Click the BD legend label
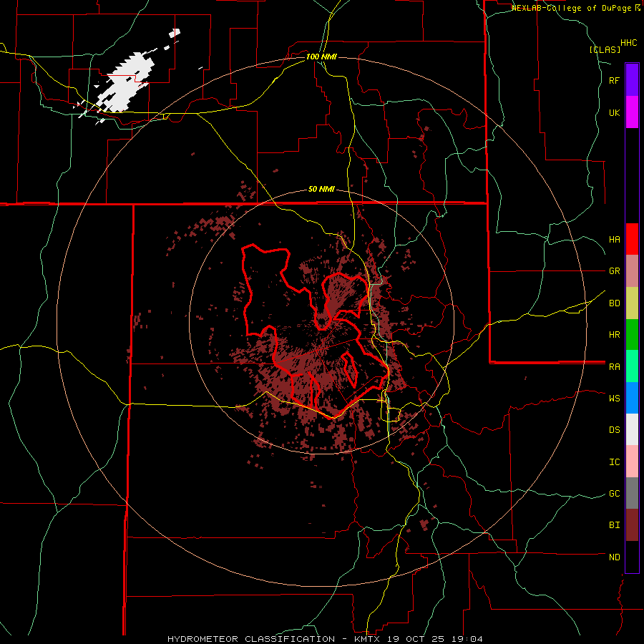 pyautogui.click(x=615, y=303)
